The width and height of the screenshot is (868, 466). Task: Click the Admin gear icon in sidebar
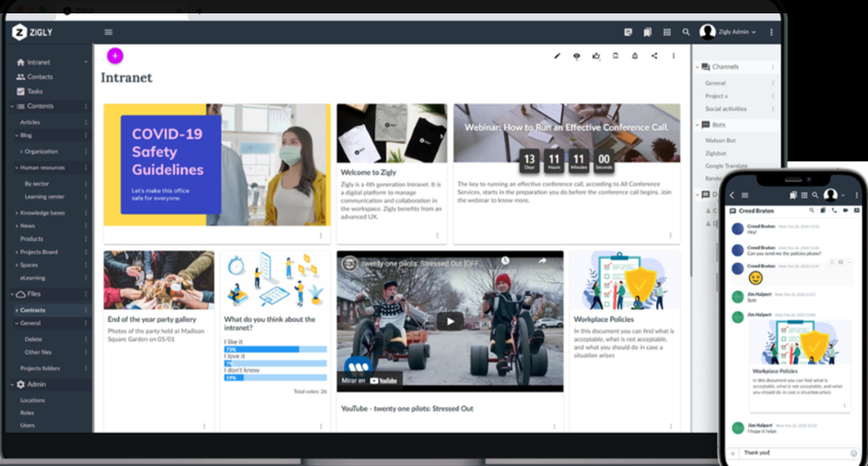tap(21, 384)
